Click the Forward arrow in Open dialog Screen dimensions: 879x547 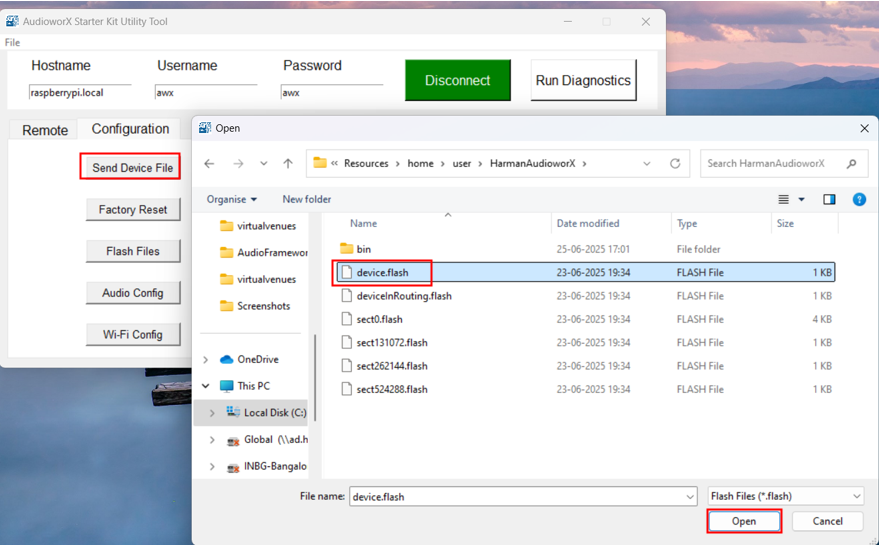click(238, 164)
